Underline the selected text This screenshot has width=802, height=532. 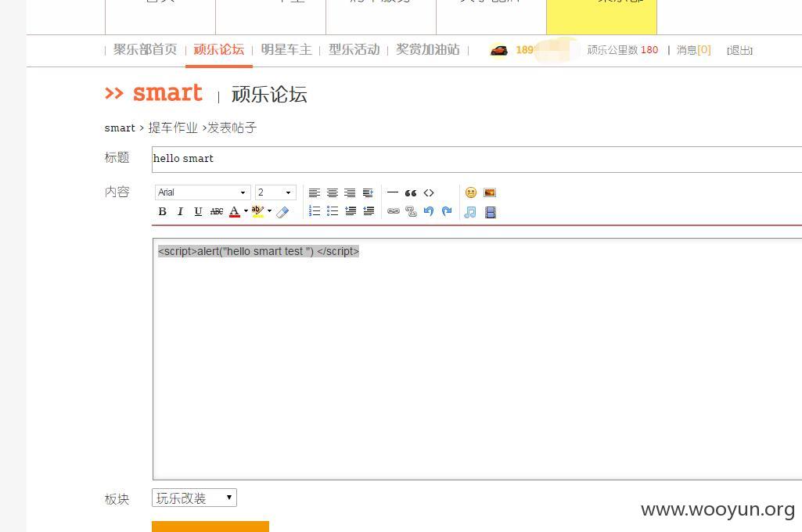pyautogui.click(x=198, y=211)
